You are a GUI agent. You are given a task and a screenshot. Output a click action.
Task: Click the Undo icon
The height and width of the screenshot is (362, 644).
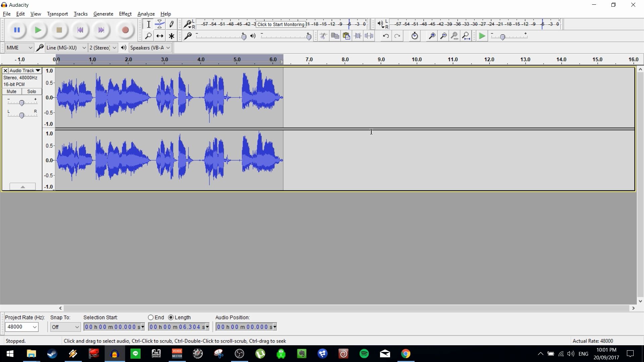click(386, 36)
